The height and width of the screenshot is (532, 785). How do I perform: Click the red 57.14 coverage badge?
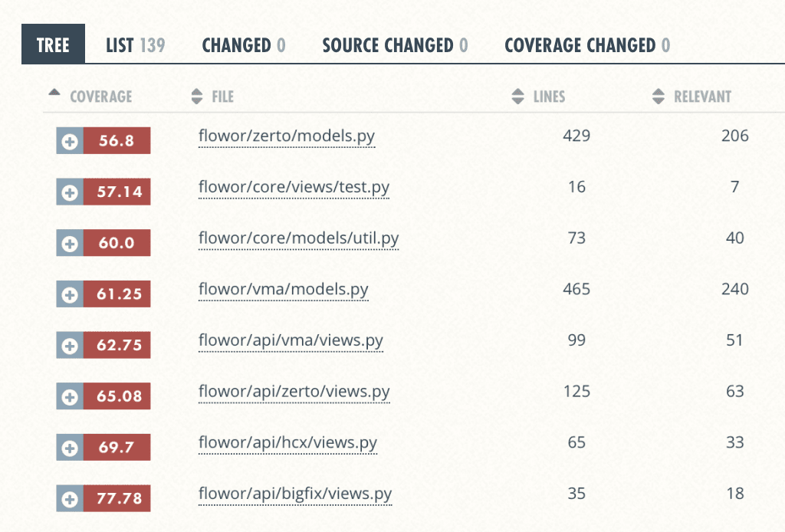[117, 192]
